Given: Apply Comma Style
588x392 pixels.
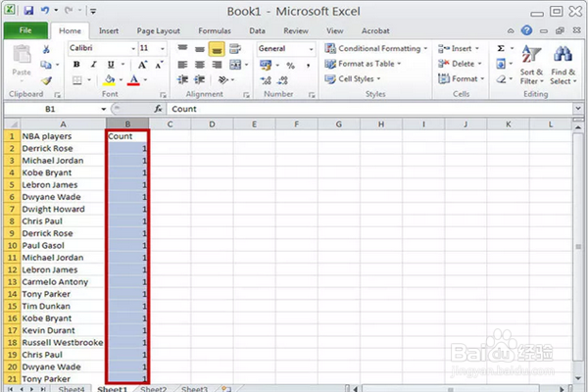Looking at the screenshot, I should (x=309, y=66).
